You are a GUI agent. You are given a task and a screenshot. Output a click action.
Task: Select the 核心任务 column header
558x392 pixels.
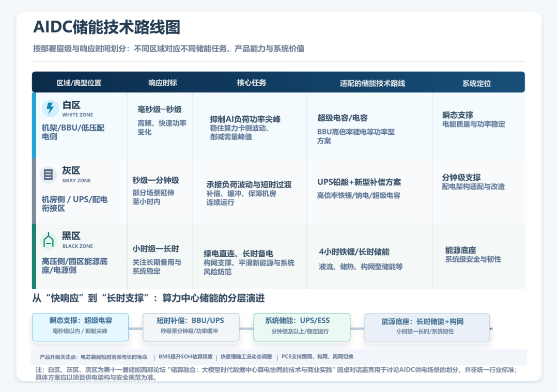tap(252, 83)
